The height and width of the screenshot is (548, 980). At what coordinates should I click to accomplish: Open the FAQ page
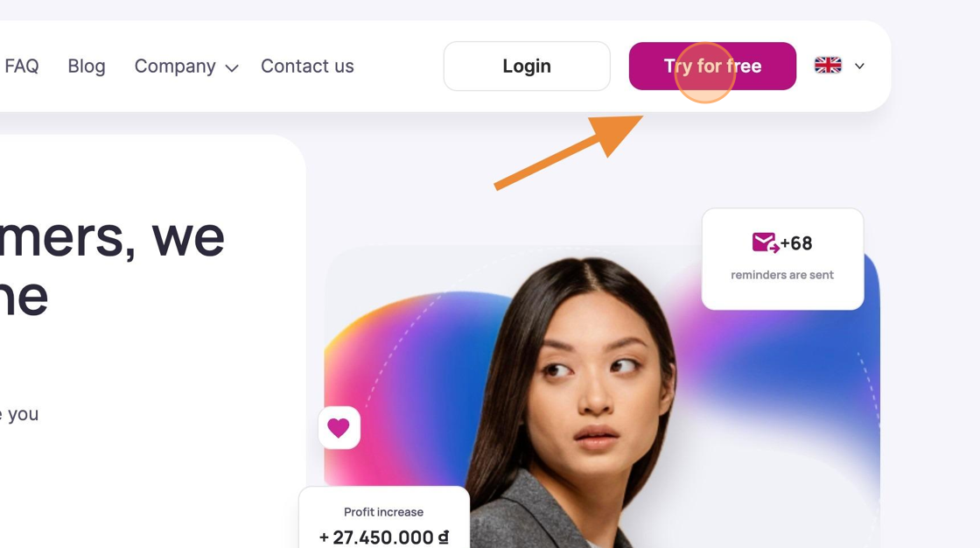pos(22,66)
